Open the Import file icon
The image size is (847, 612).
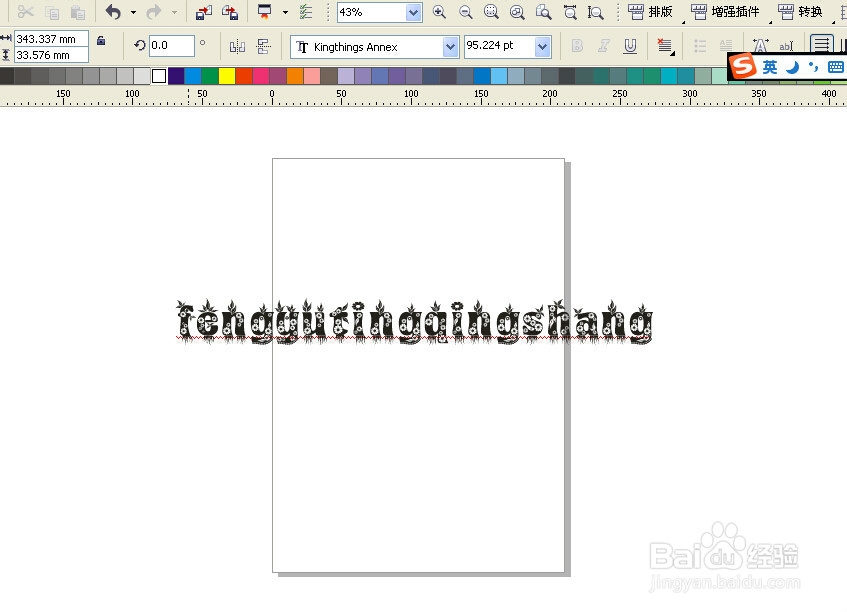coord(204,12)
